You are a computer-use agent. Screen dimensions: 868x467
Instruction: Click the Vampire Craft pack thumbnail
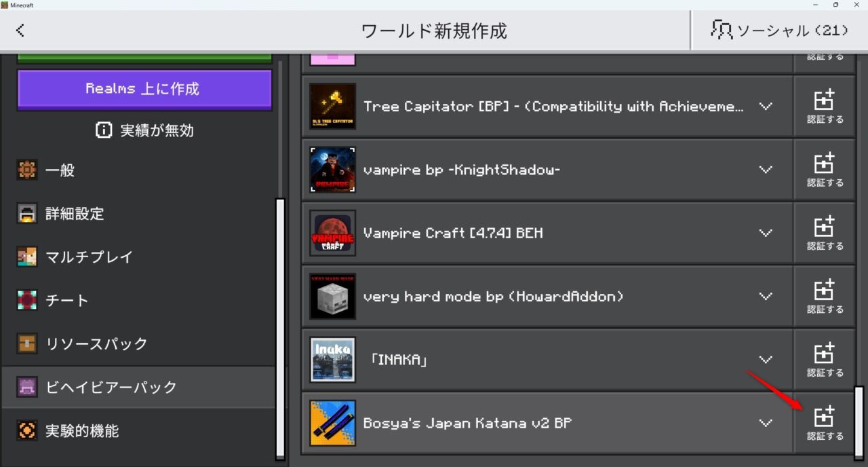click(332, 233)
